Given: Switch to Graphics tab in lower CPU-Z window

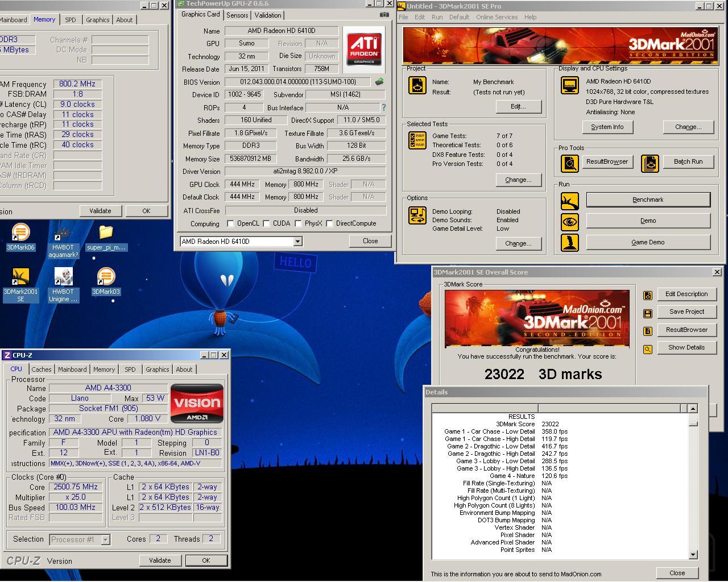Looking at the screenshot, I should coord(158,369).
